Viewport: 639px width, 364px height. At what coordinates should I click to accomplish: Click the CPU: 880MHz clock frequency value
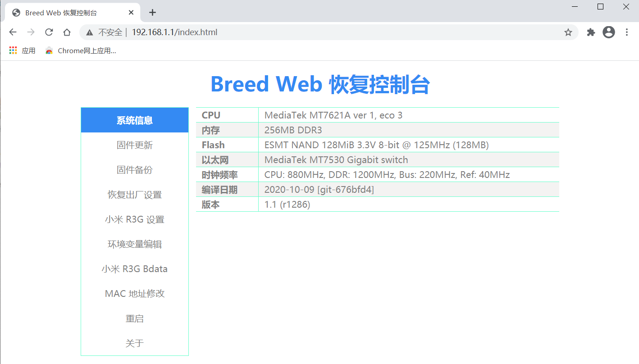(387, 175)
